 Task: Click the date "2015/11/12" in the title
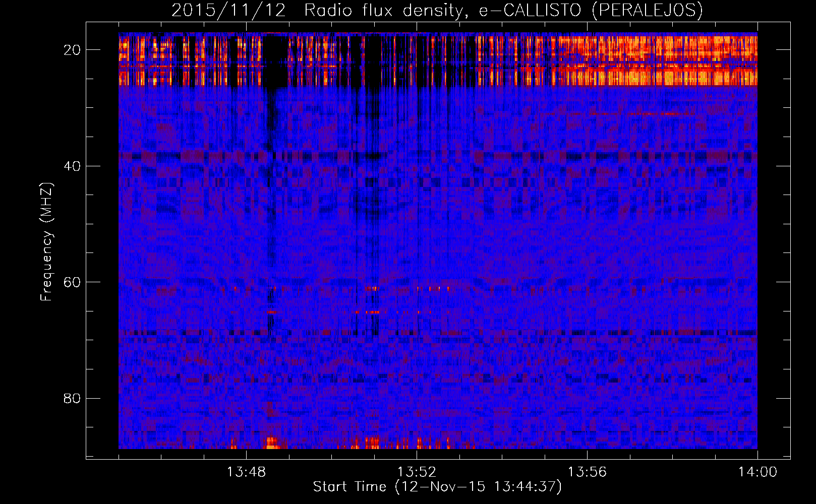(x=228, y=10)
